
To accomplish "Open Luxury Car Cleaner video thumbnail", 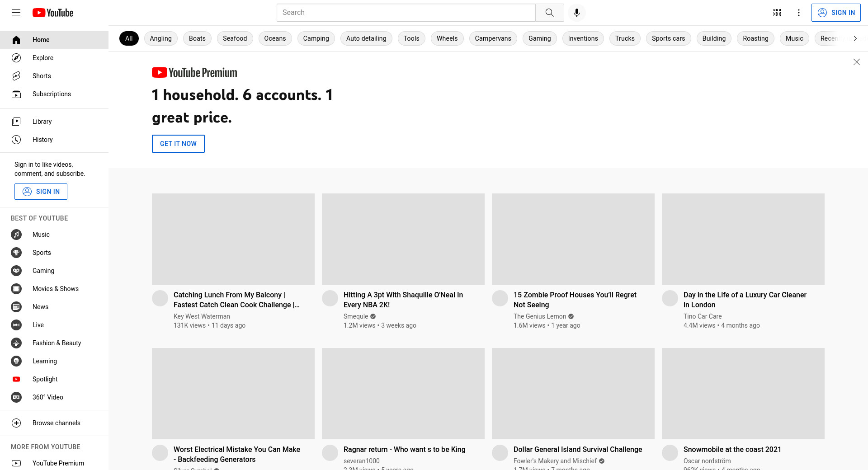I will [x=743, y=239].
